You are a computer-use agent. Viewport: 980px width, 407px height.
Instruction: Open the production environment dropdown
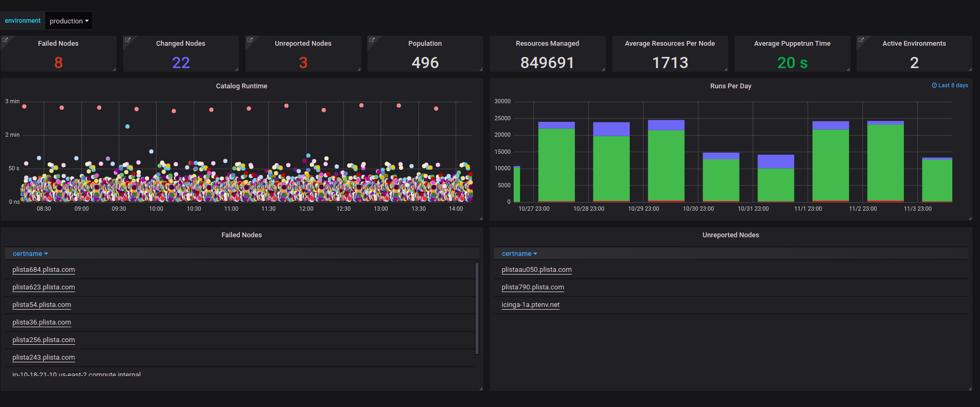click(69, 21)
